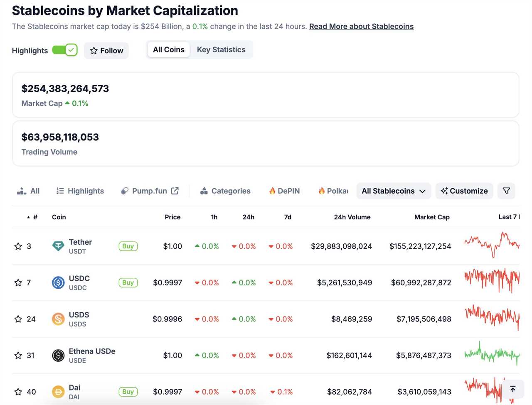Click the Pump.fun external link icon
Screen dimensions: 532x405
[x=175, y=191]
